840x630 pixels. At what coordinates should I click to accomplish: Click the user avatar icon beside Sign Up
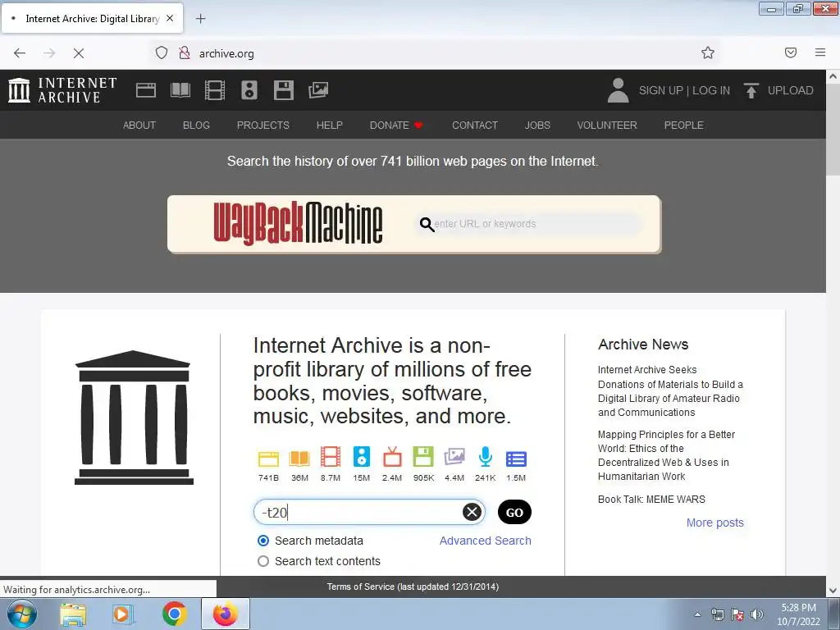pyautogui.click(x=618, y=90)
